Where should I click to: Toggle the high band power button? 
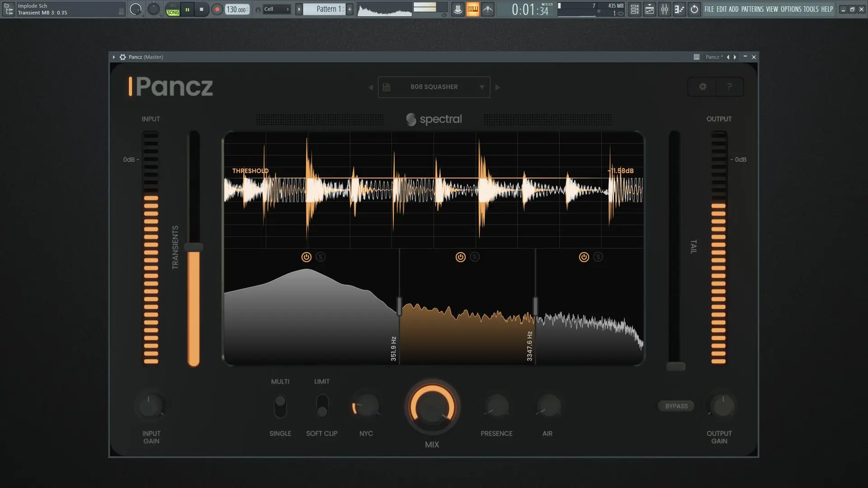click(x=584, y=257)
